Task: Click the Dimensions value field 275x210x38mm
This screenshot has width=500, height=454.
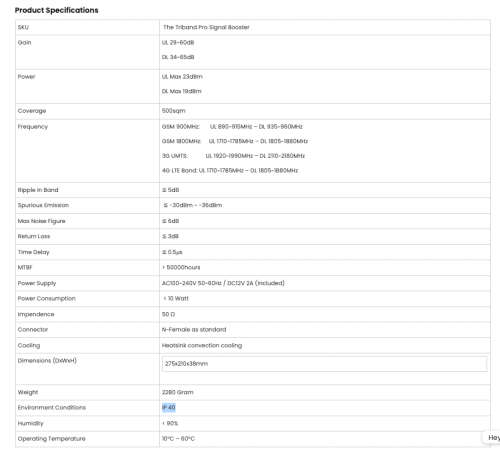Action: (324, 364)
